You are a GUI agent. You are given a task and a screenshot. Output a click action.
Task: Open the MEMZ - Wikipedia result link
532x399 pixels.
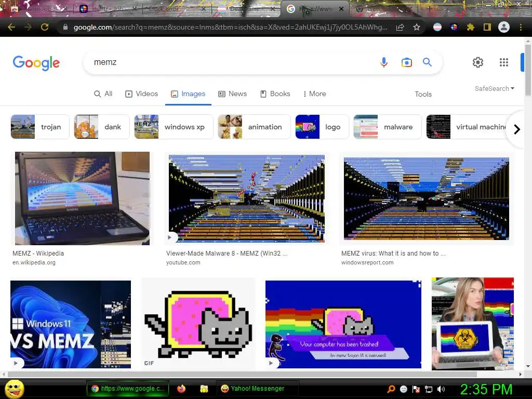pos(38,254)
